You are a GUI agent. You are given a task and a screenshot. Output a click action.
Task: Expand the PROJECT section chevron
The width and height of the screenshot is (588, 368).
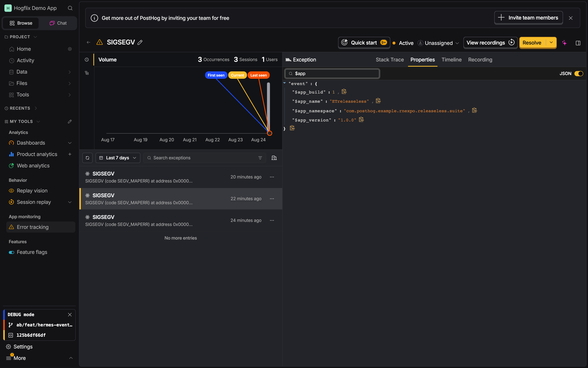35,37
